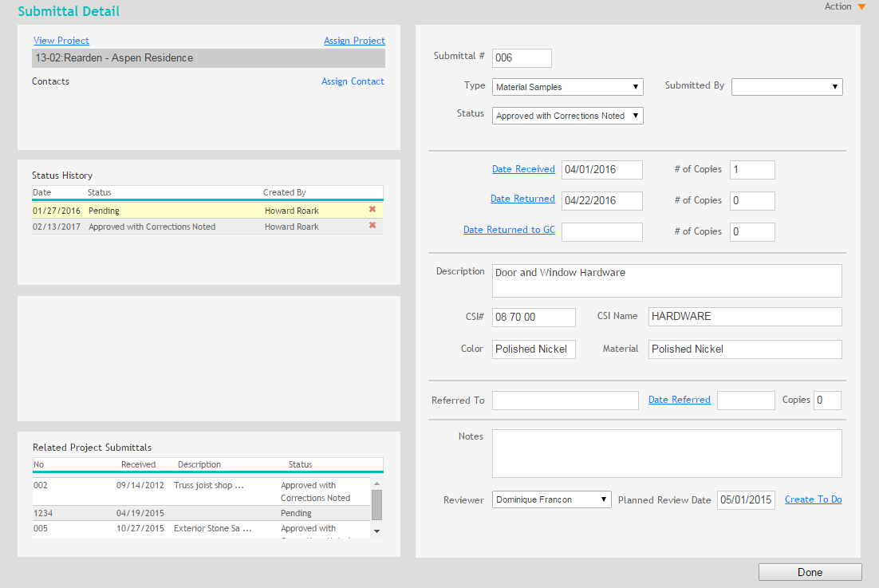This screenshot has width=879, height=588.
Task: Select related submittal 002 row
Action: pyautogui.click(x=201, y=491)
